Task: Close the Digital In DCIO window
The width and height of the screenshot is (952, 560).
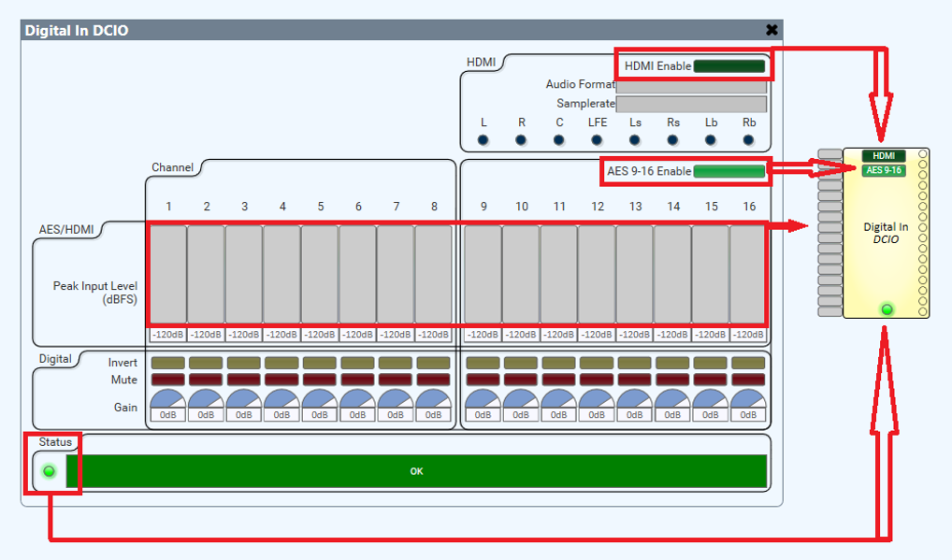Action: (x=772, y=30)
